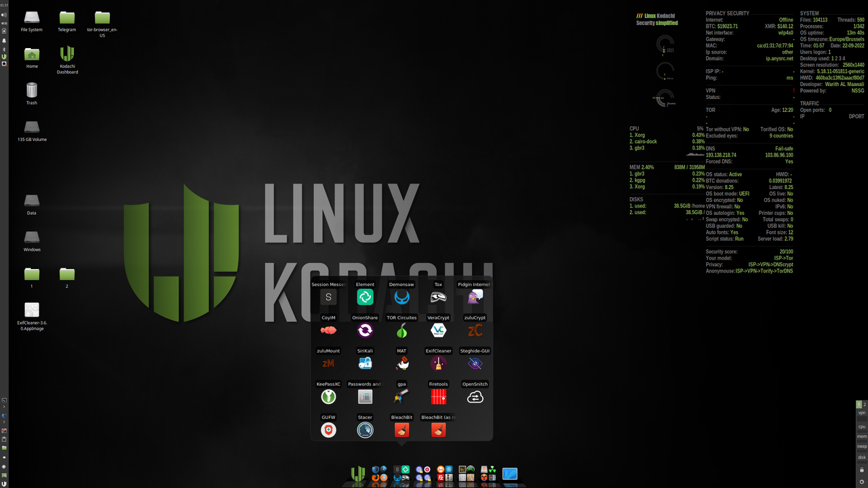This screenshot has height=488, width=868.
Task: Launch zuluMount from the popup
Action: coord(328,363)
